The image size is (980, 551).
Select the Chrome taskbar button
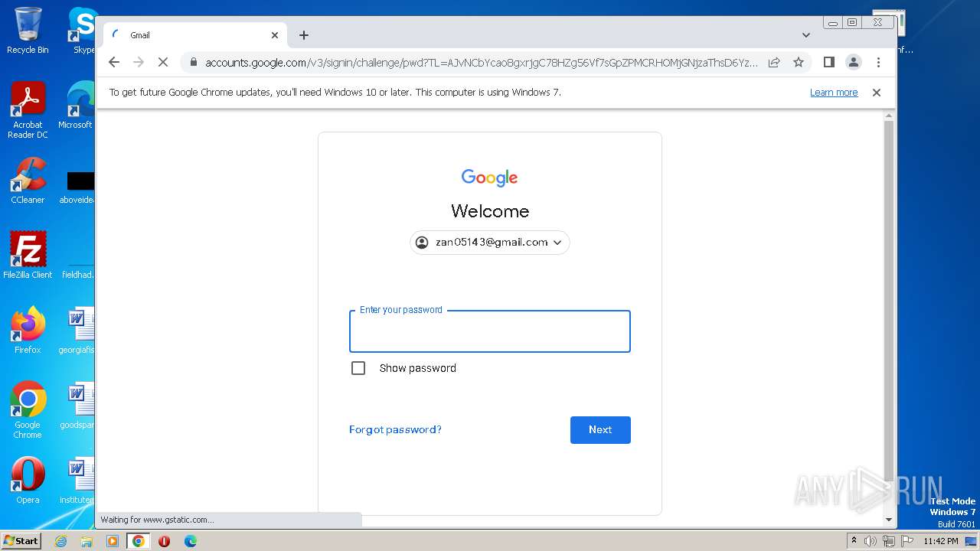(x=138, y=541)
